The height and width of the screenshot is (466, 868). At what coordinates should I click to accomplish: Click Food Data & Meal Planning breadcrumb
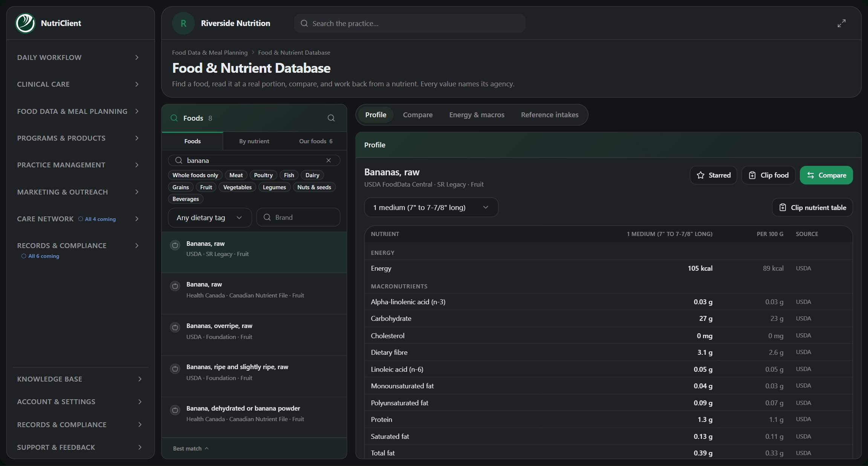coord(210,53)
